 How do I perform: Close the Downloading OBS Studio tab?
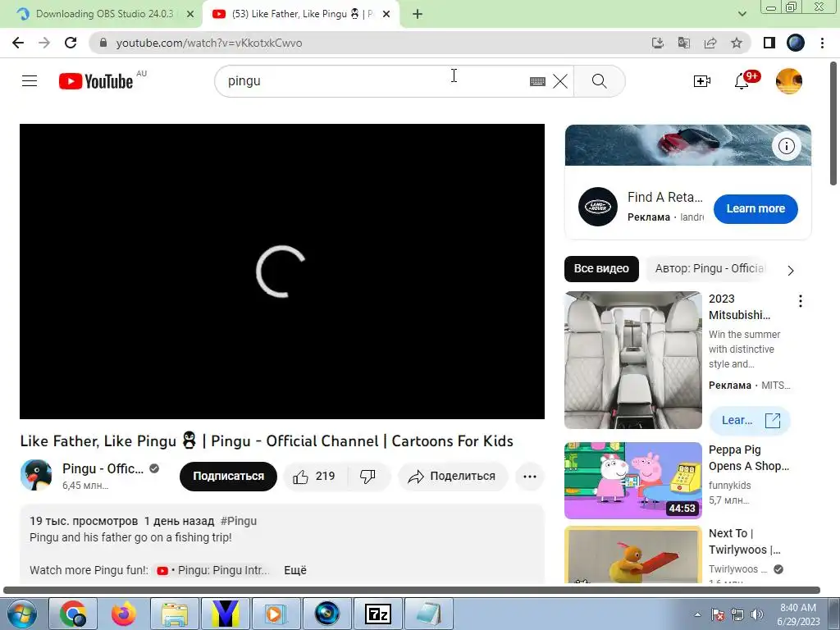pyautogui.click(x=190, y=15)
